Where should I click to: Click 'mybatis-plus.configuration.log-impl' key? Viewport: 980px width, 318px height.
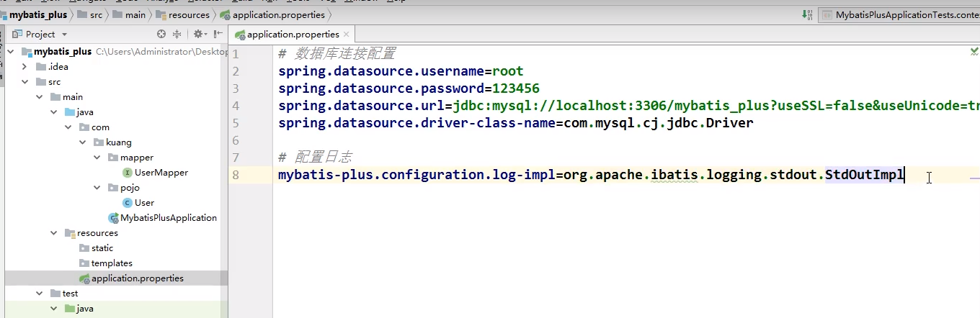tap(416, 175)
